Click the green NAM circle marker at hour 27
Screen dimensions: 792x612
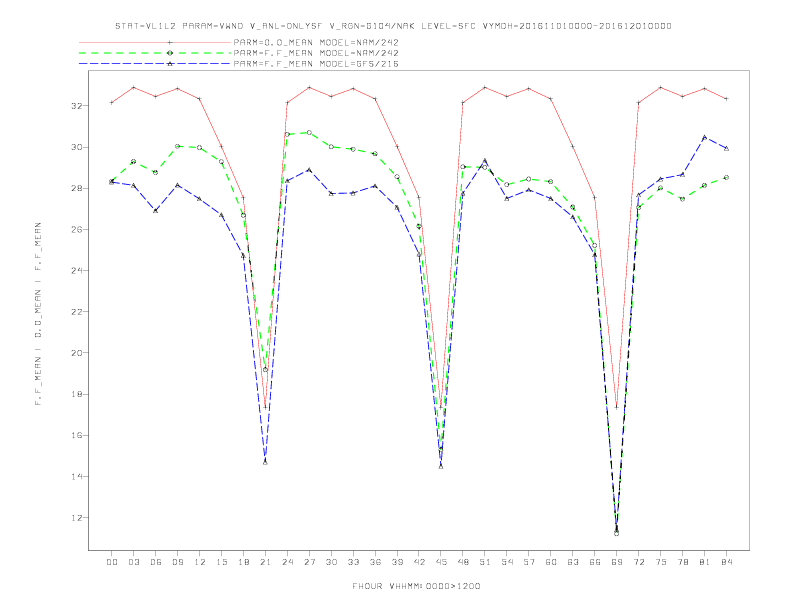[309, 132]
